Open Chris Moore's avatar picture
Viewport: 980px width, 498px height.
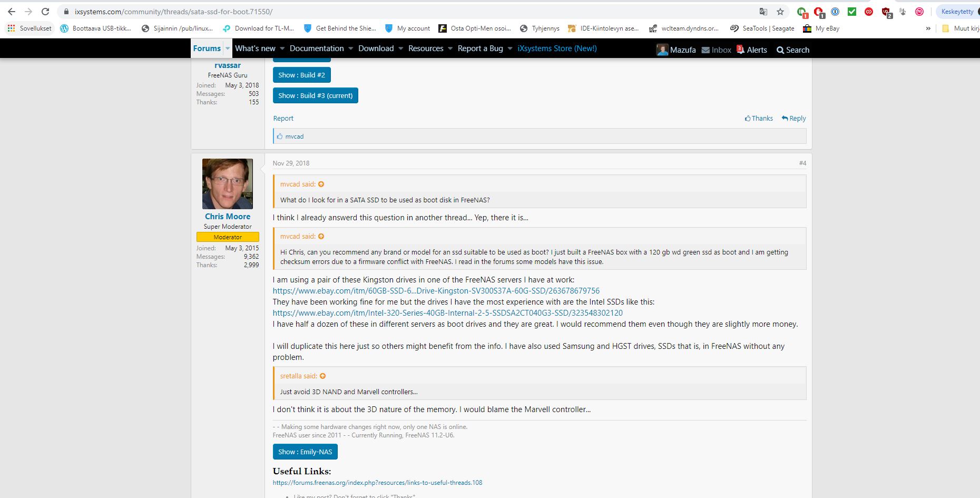(228, 184)
